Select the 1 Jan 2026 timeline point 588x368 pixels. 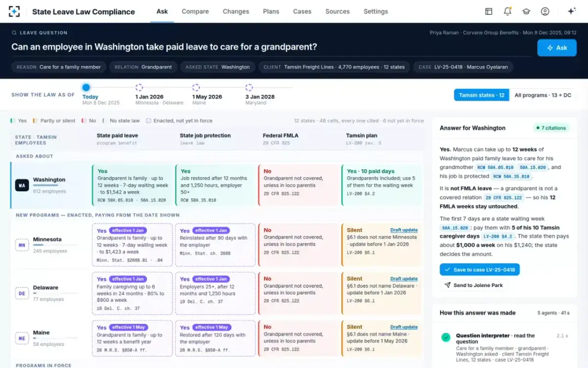[x=139, y=88]
